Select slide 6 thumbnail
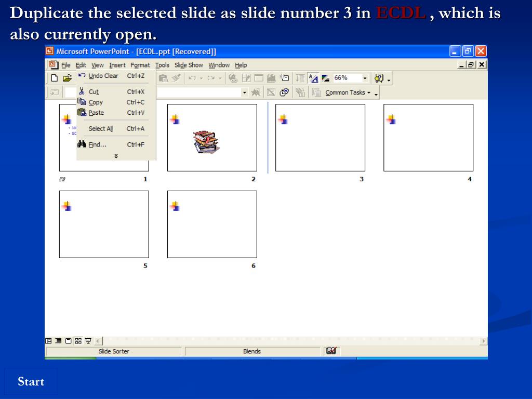This screenshot has height=399, width=532. pyautogui.click(x=212, y=224)
